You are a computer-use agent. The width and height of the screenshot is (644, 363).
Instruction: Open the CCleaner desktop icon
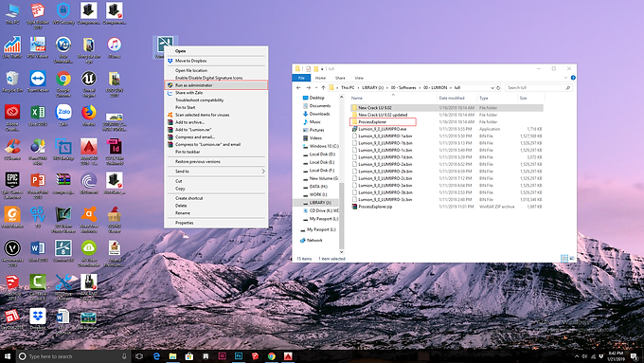click(12, 149)
